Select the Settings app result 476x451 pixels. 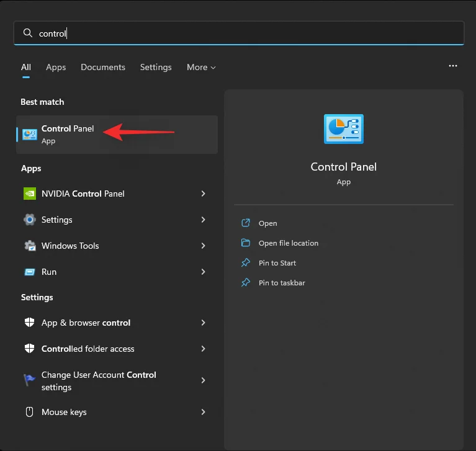point(117,220)
